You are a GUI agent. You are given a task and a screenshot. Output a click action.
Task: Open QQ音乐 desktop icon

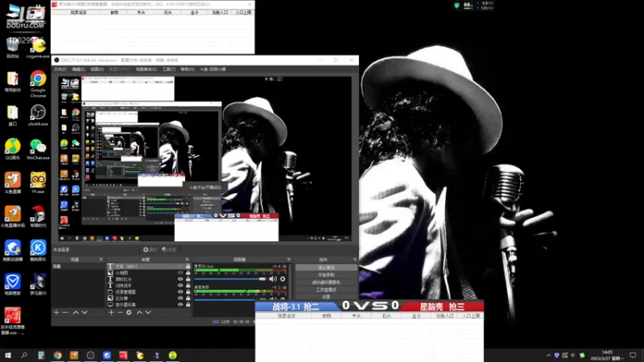click(x=13, y=149)
